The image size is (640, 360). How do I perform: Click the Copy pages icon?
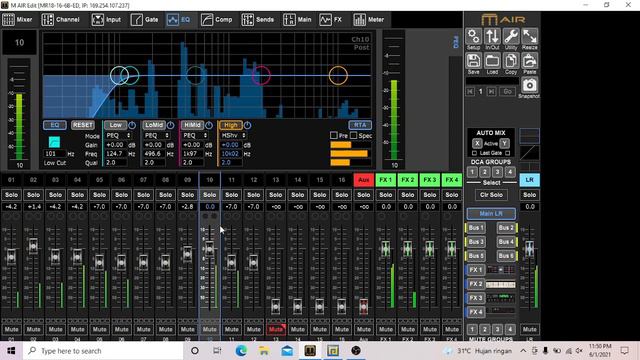click(511, 61)
